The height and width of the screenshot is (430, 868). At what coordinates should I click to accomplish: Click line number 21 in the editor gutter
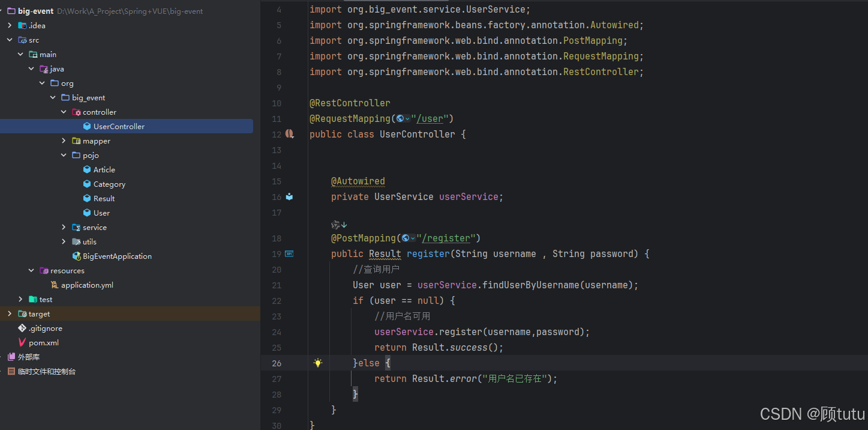[276, 285]
